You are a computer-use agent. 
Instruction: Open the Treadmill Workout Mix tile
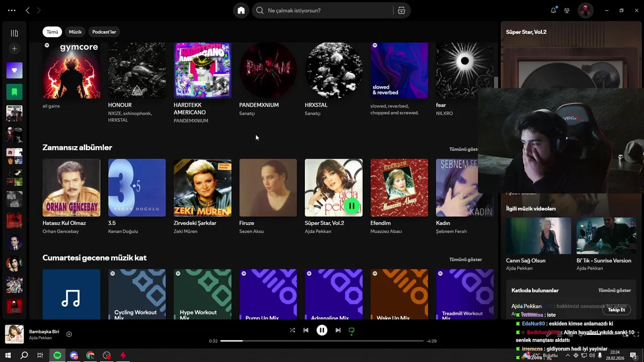coord(464,294)
